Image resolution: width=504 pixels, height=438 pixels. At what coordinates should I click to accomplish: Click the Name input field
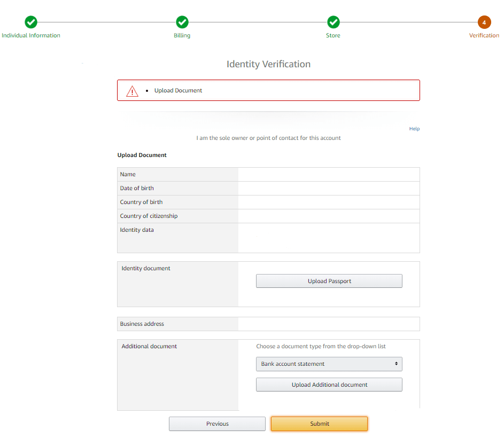(x=329, y=174)
